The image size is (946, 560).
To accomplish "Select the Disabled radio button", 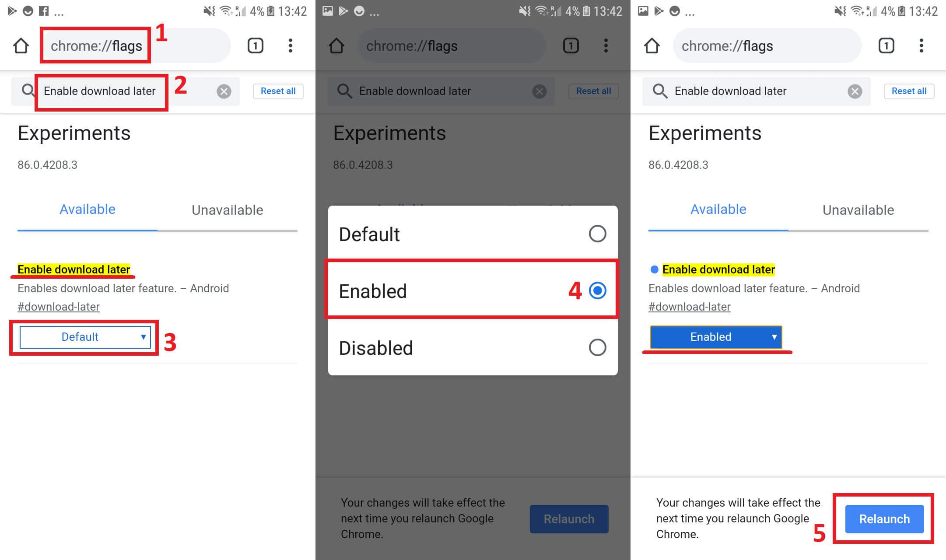I will click(x=597, y=346).
